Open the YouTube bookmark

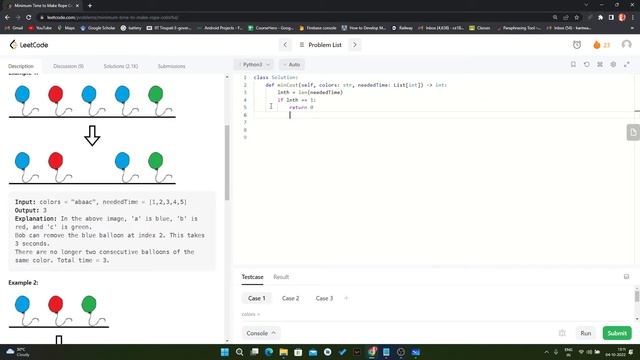40,28
